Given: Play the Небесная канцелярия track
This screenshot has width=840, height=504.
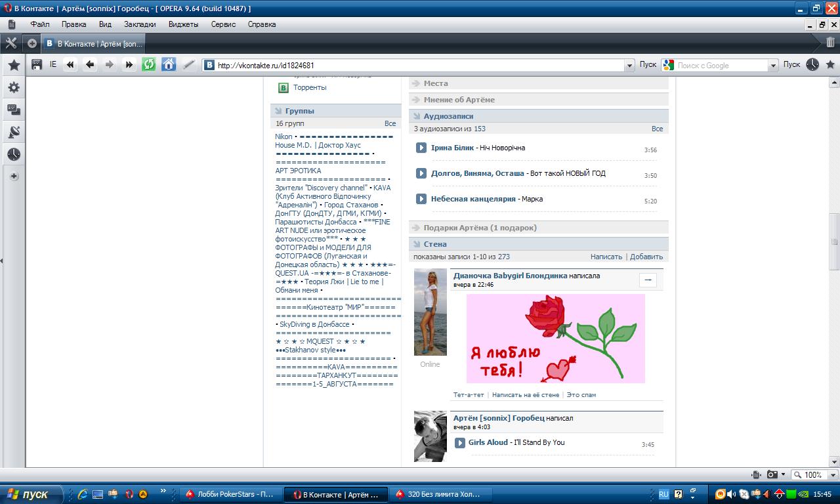Looking at the screenshot, I should [421, 199].
